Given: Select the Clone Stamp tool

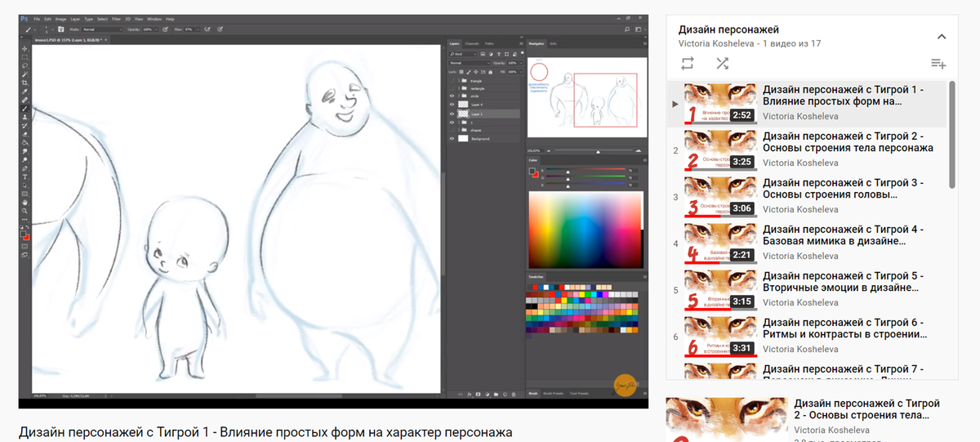Looking at the screenshot, I should pyautogui.click(x=24, y=117).
